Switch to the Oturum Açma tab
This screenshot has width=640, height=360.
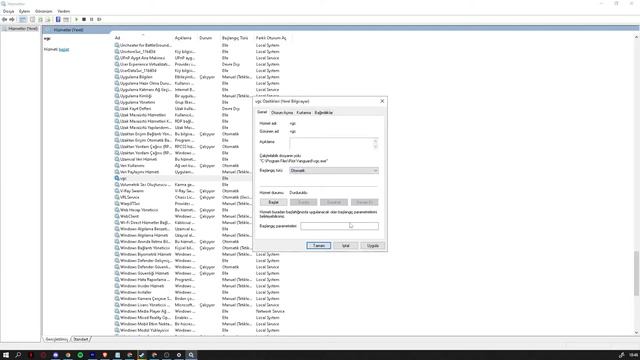pyautogui.click(x=282, y=113)
